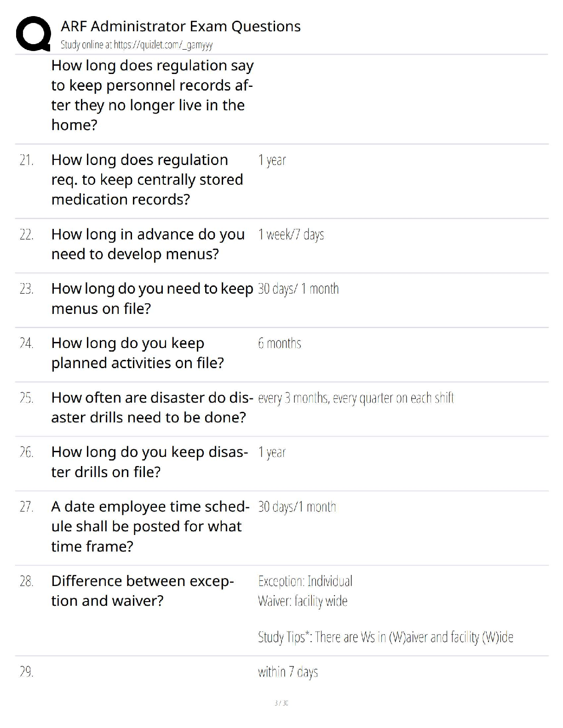The image size is (563, 728).
Task: Click question 24 about planned activities on file
Action: (138, 353)
